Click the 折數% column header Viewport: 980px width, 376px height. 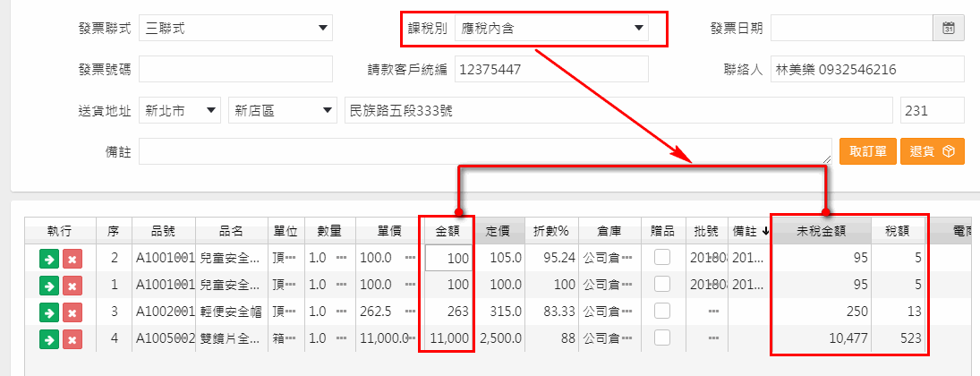pyautogui.click(x=551, y=231)
